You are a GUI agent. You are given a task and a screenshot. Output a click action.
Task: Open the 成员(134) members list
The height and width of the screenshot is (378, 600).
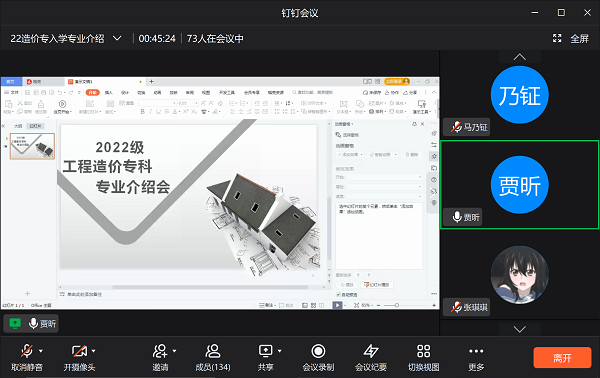[213, 358]
